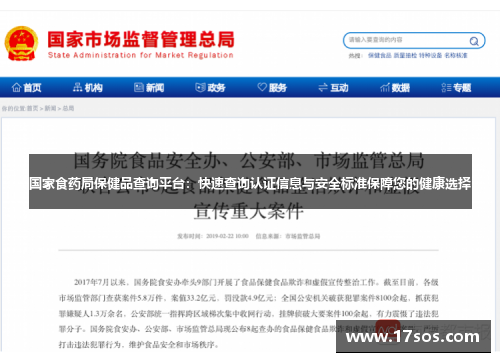Click 新闻 in the breadcrumb path
The height and width of the screenshot is (362, 500).
point(50,108)
